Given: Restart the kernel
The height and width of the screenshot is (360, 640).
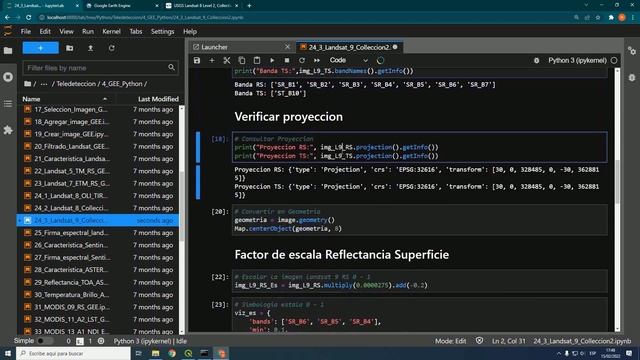Looking at the screenshot, I should [x=302, y=60].
